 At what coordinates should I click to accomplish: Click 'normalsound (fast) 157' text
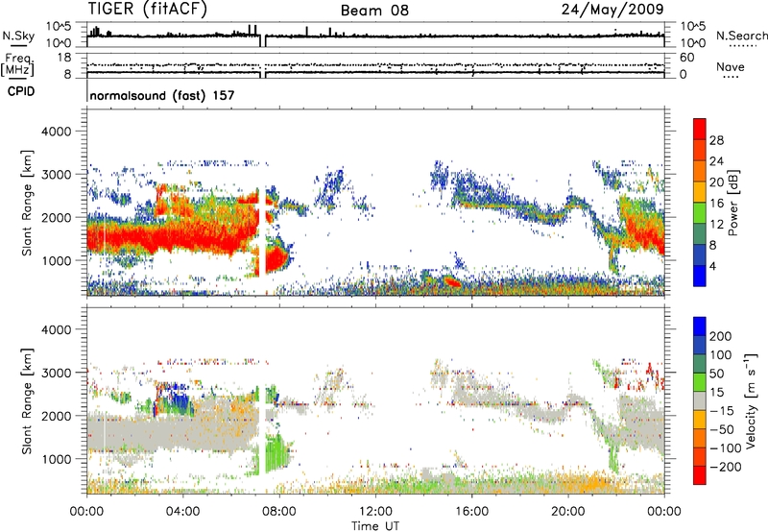point(162,95)
